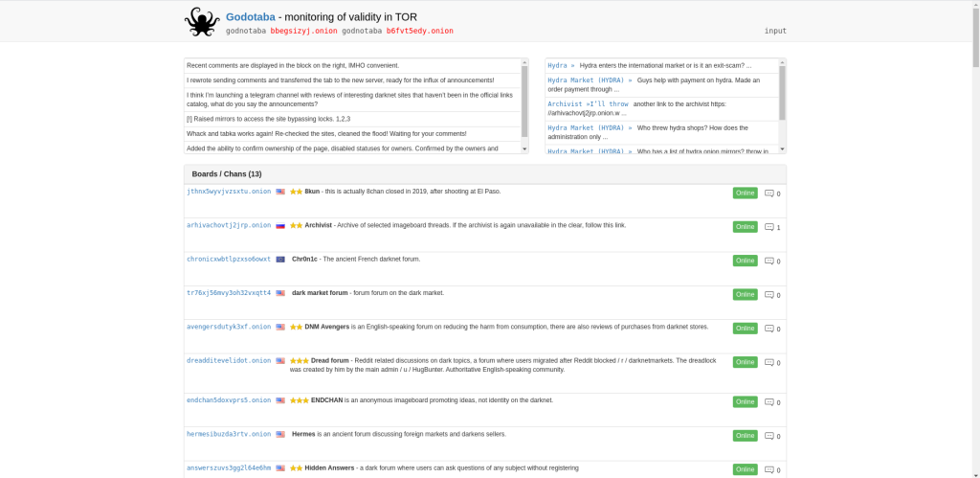The height and width of the screenshot is (478, 980).
Task: Open the 'Hydra »' recent comment link
Action: click(561, 65)
